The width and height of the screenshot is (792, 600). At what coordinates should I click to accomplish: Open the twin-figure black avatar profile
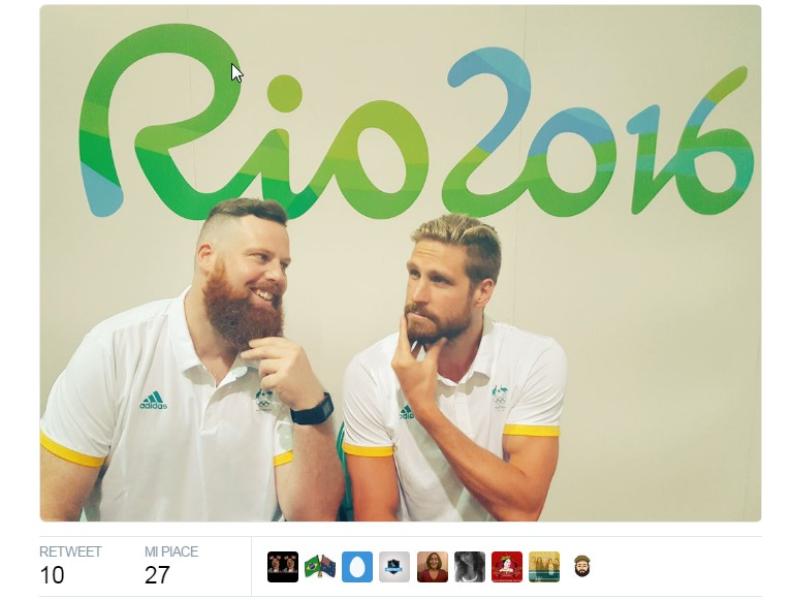(282, 567)
